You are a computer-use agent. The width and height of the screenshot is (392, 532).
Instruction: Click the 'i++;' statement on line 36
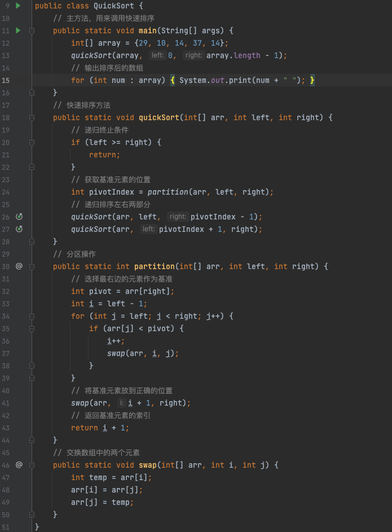(116, 341)
